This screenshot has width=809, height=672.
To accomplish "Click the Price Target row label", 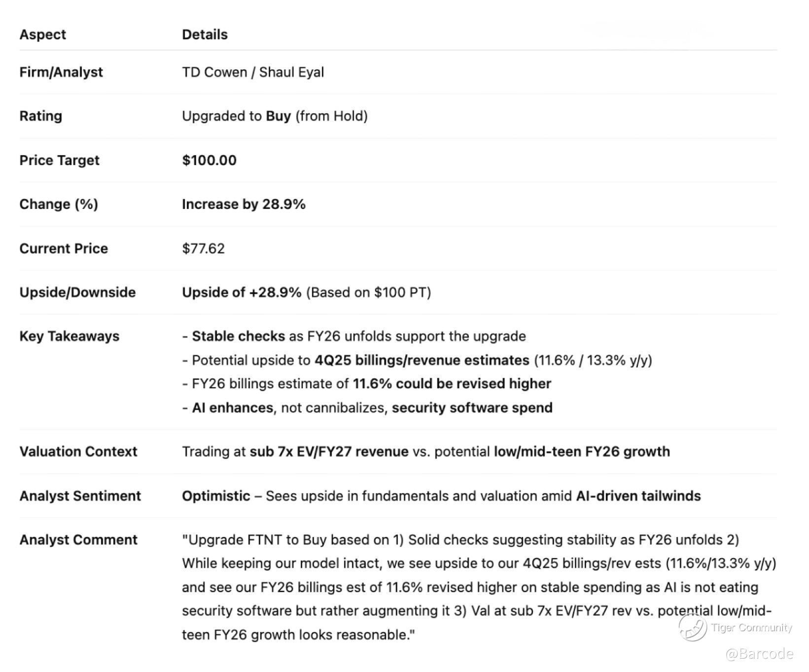I will [60, 161].
